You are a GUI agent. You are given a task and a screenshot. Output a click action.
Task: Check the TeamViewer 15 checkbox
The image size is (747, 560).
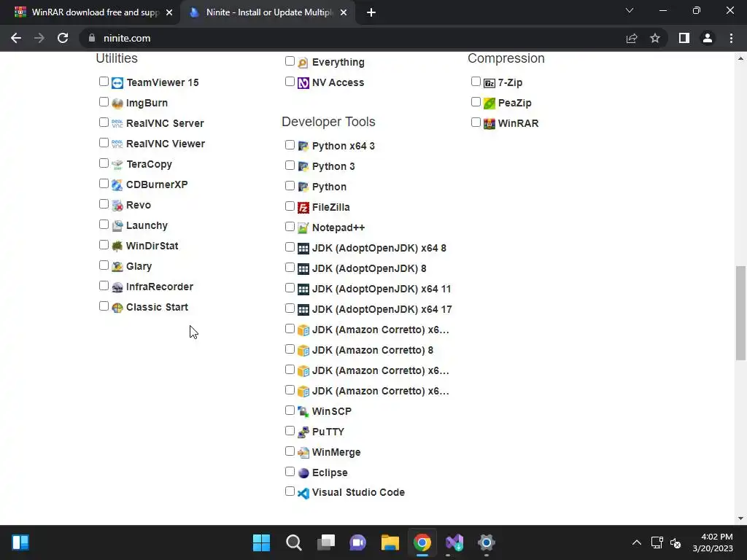point(104,82)
